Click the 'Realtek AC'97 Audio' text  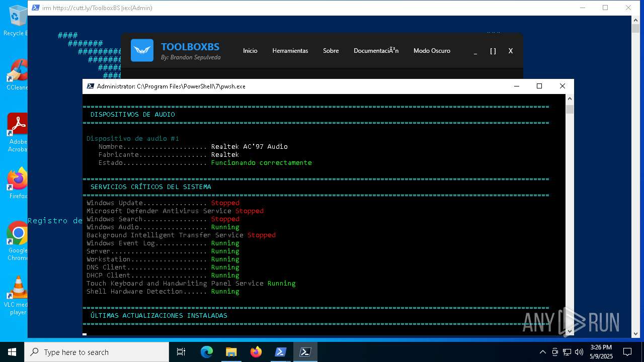click(x=249, y=146)
